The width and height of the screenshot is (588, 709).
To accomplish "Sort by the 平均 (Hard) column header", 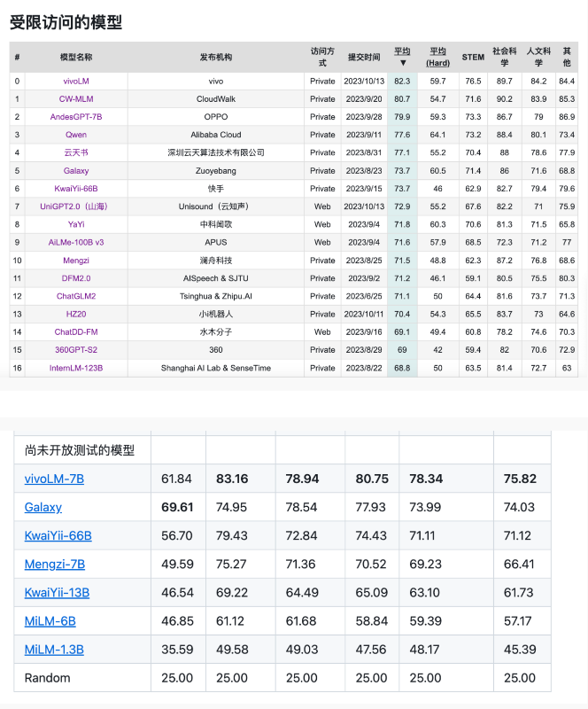I will point(438,57).
